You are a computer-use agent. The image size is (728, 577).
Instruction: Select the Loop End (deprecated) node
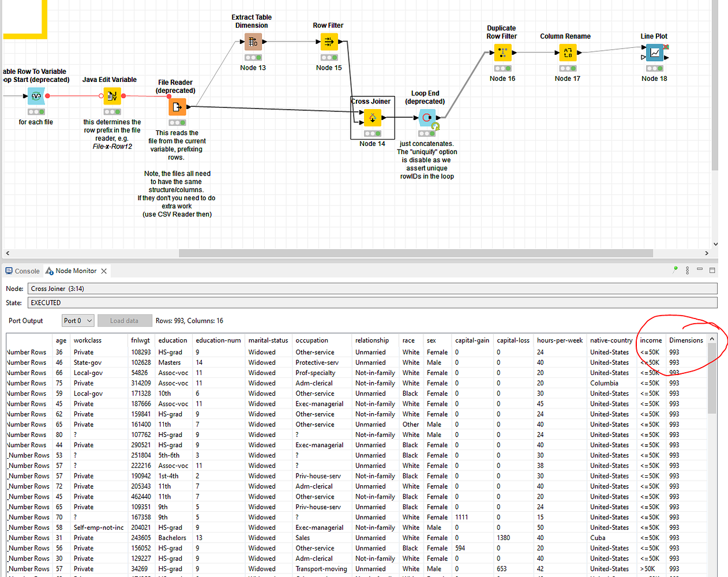click(426, 118)
